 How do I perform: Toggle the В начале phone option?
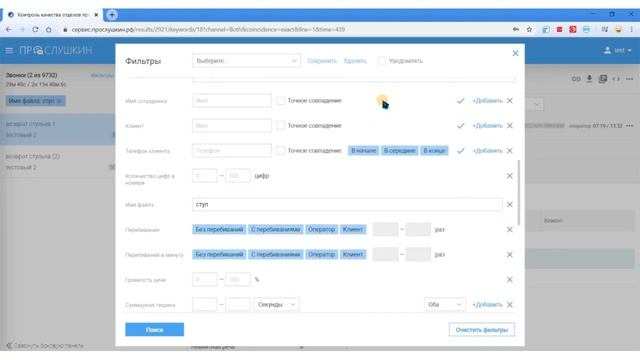tap(363, 151)
